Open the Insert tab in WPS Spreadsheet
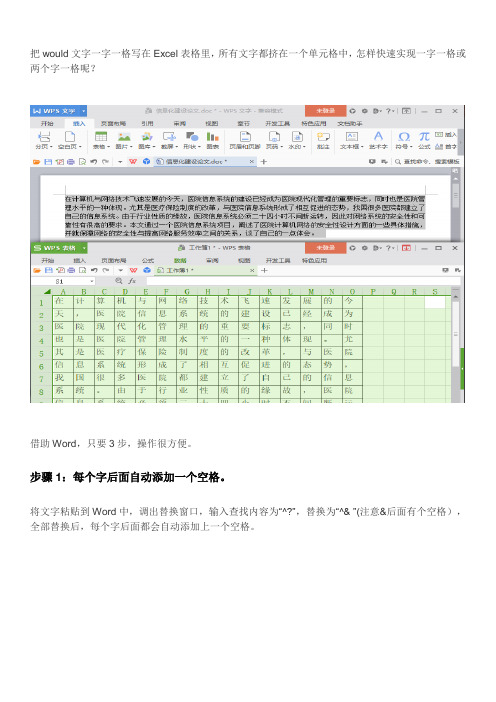This screenshot has width=496, height=702. 79,261
